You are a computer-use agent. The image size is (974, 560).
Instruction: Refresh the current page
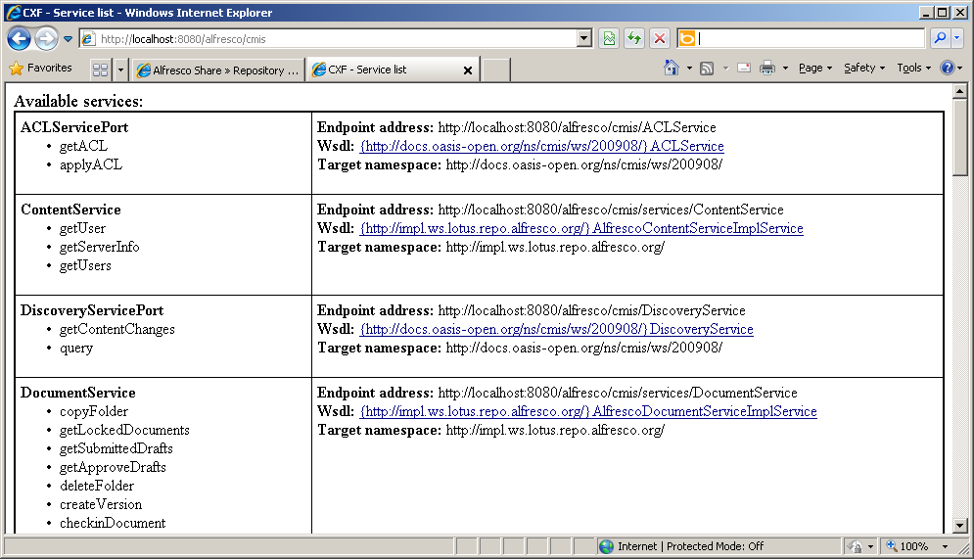click(634, 38)
